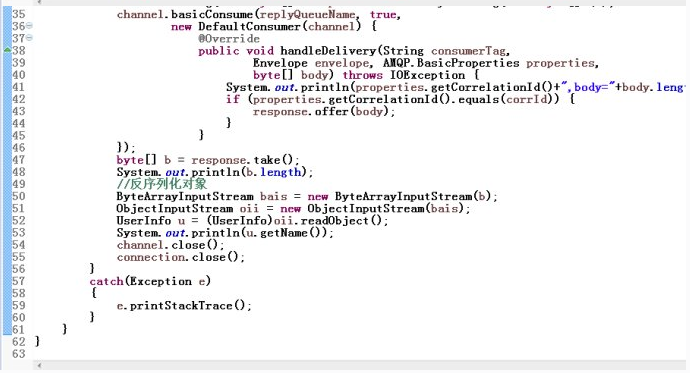Click 'DefaultConsumer' class name on line 36
Screen dimensions: 690x373
(x=249, y=26)
